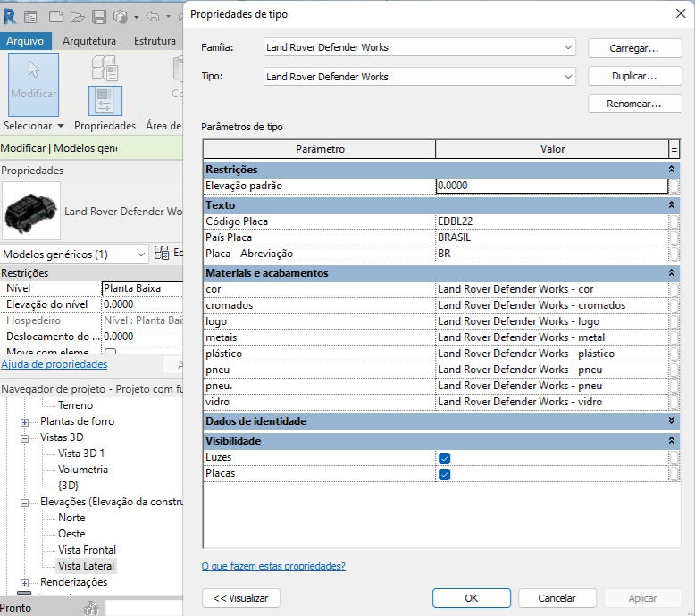Click the Renomear... button

(634, 104)
